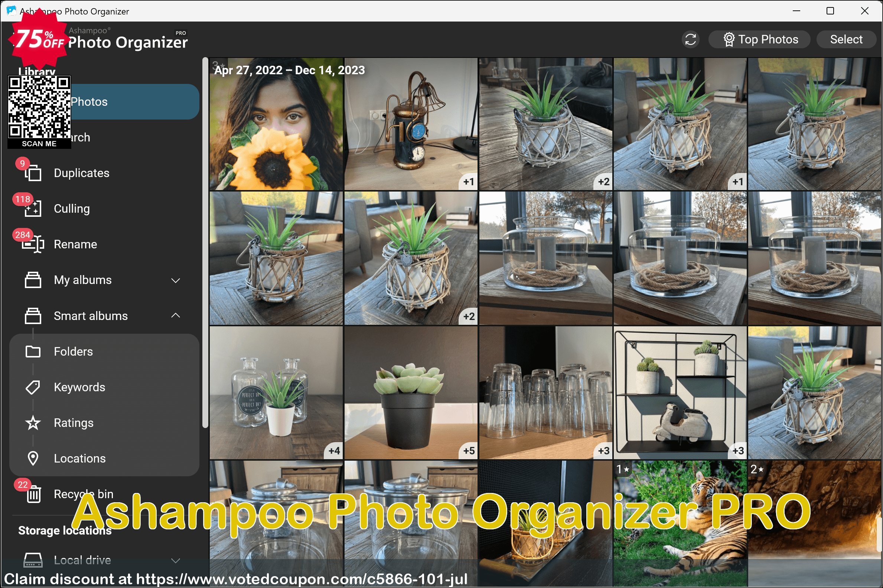Open the Recycle bin icon
883x588 pixels.
[x=34, y=494]
